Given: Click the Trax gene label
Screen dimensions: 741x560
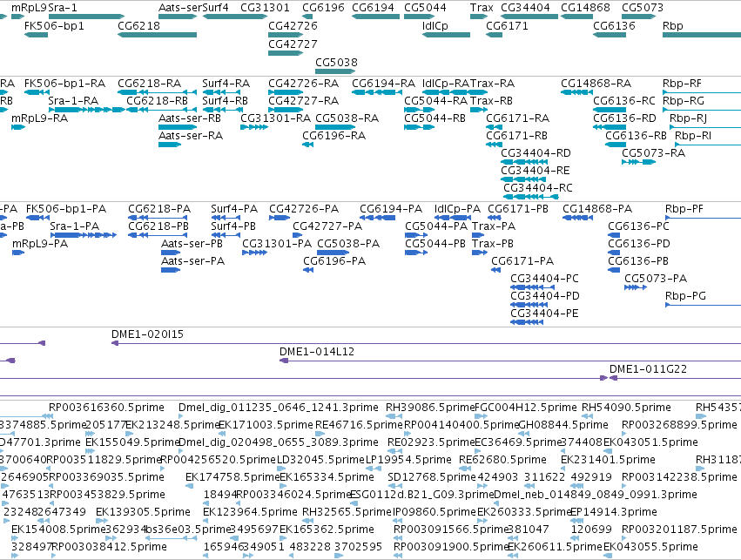Looking at the screenshot, I should pyautogui.click(x=482, y=8).
